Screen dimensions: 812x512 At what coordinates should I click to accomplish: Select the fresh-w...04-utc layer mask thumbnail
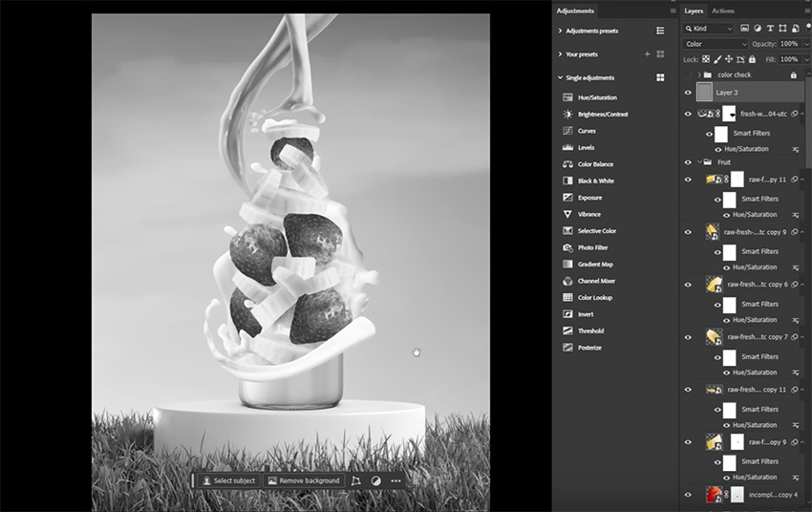pyautogui.click(x=729, y=114)
